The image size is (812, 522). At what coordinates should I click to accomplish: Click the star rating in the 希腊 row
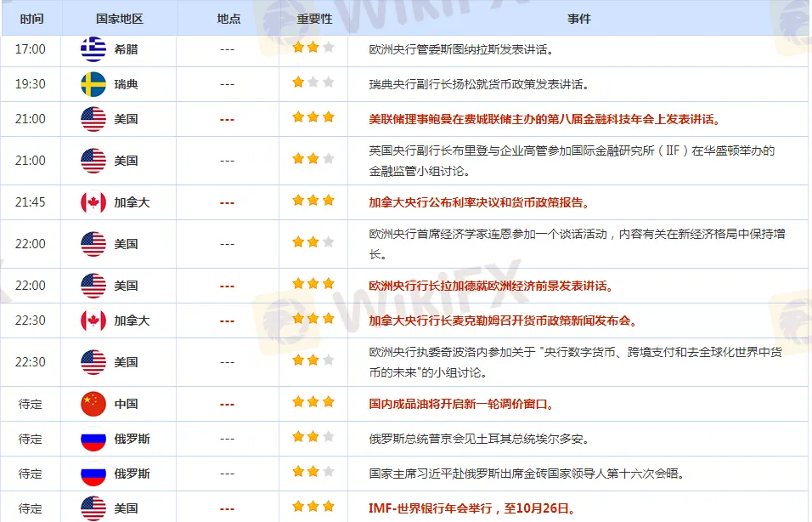pos(313,48)
